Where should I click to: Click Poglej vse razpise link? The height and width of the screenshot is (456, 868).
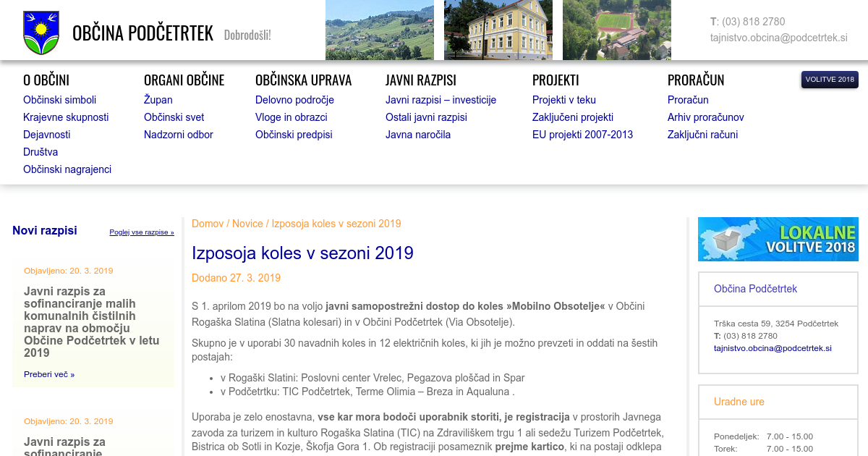tap(142, 232)
